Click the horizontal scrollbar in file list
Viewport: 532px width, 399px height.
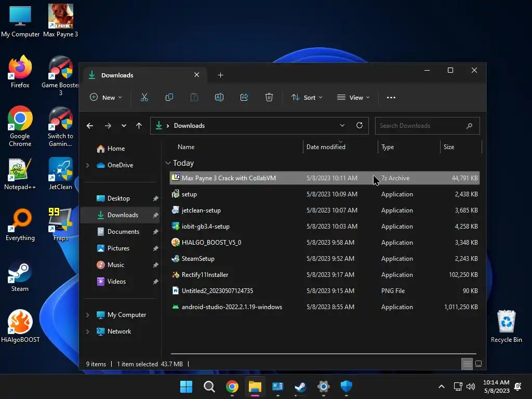324,354
